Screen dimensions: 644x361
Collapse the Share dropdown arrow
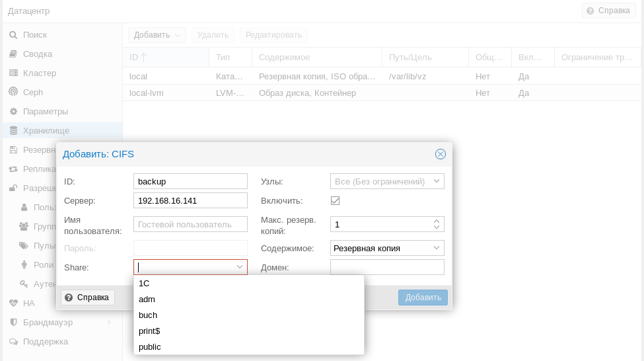[240, 267]
